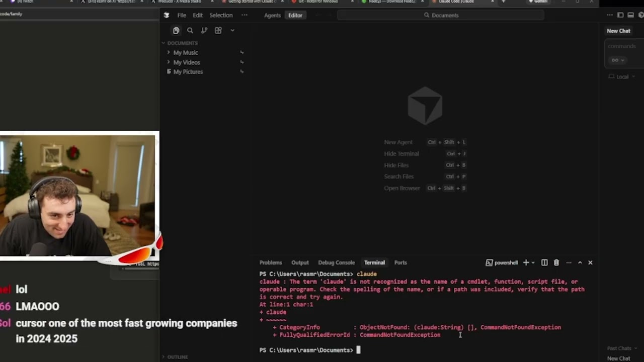Open the Edit menu

pos(198,15)
